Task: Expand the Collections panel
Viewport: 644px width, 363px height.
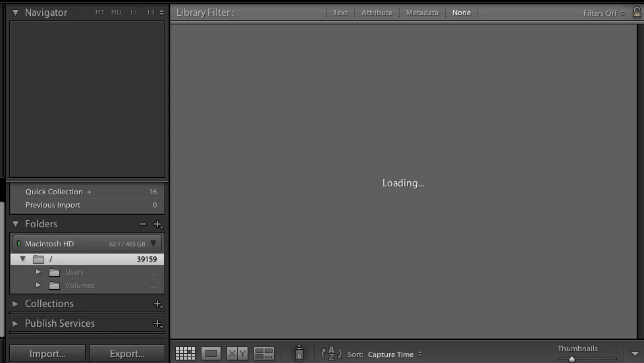Action: click(x=15, y=304)
